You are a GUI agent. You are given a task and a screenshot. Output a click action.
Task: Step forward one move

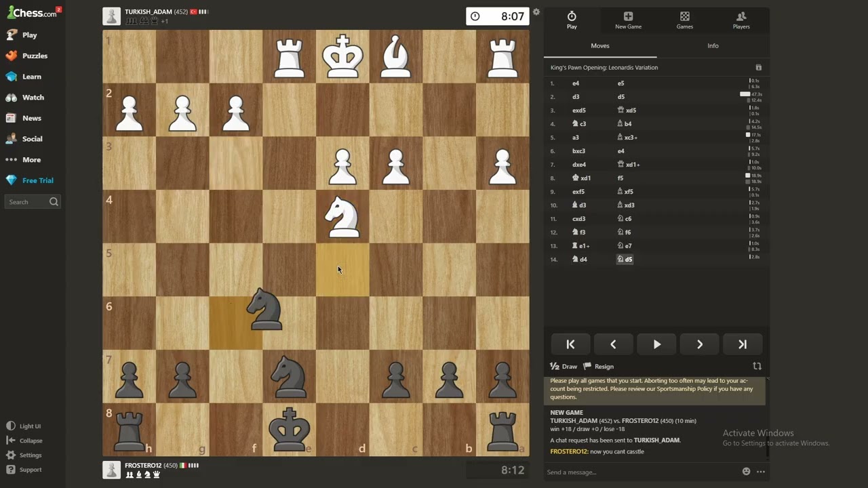(699, 344)
